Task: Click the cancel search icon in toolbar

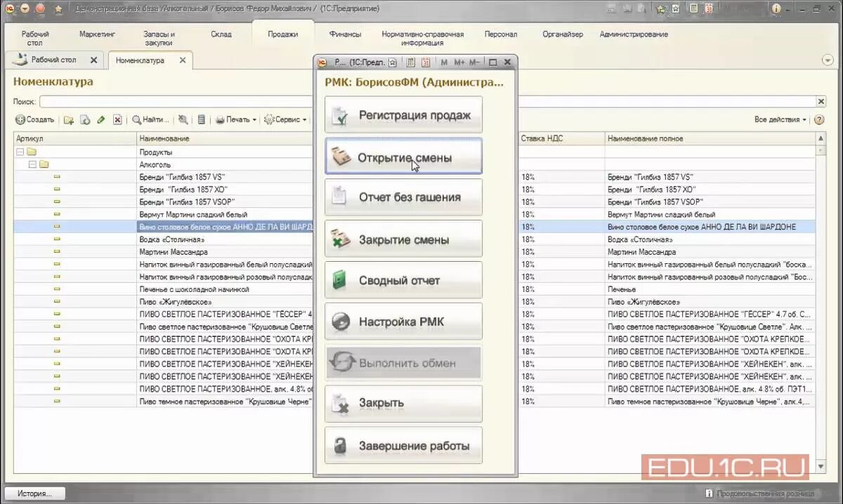Action: pos(183,120)
